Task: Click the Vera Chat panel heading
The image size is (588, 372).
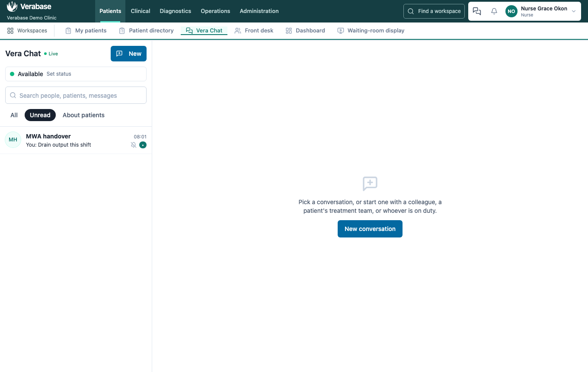Action: coord(23,54)
